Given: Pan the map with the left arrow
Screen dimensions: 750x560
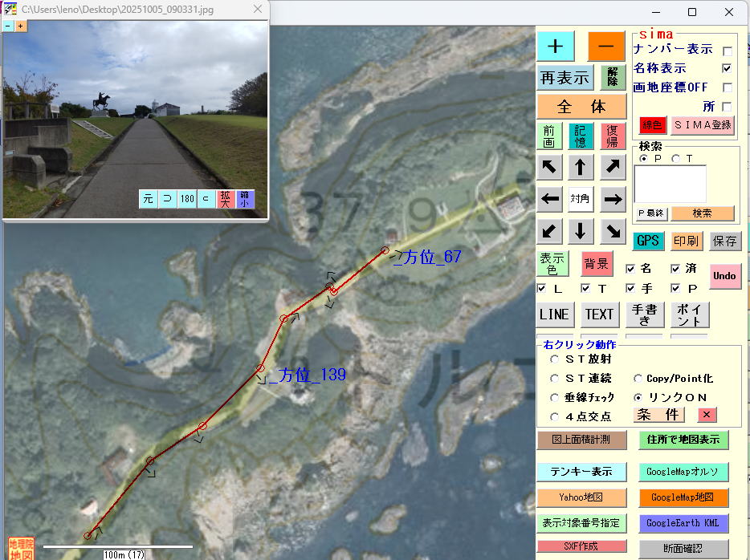Looking at the screenshot, I should pos(550,199).
